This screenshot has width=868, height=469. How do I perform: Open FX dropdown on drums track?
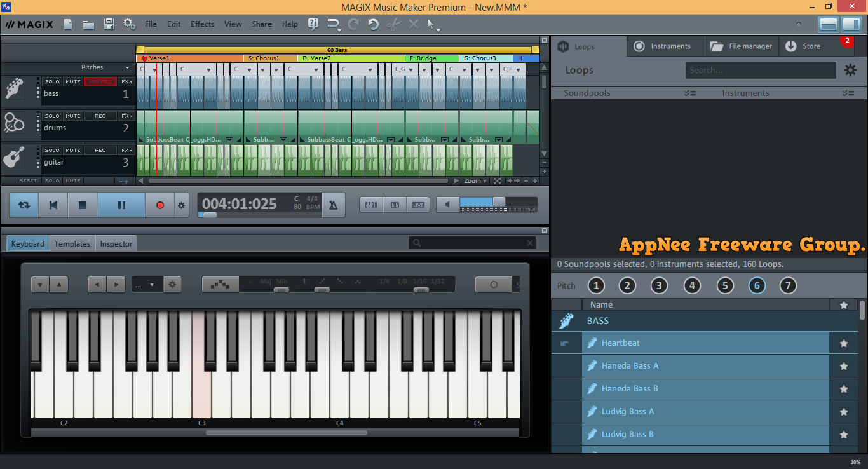126,116
